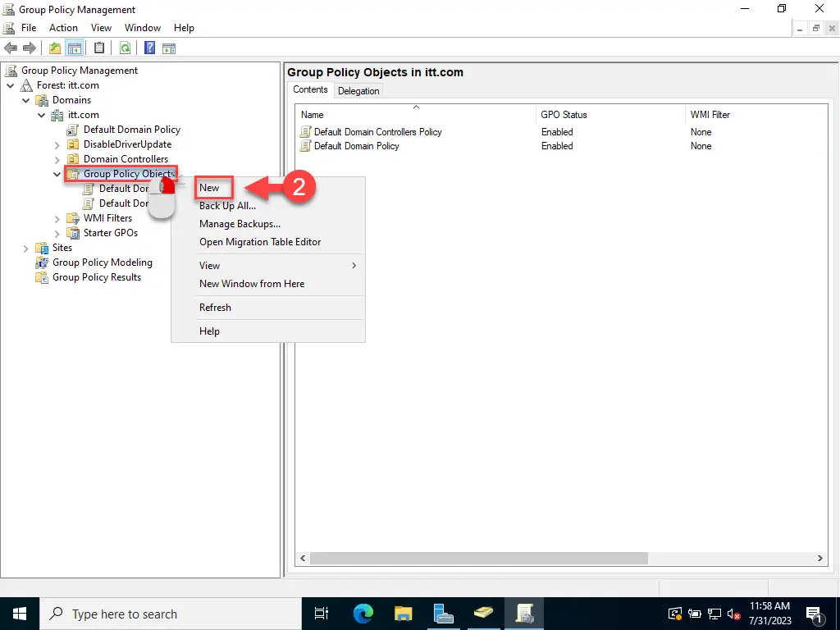Click the taskbar search box

point(171,614)
